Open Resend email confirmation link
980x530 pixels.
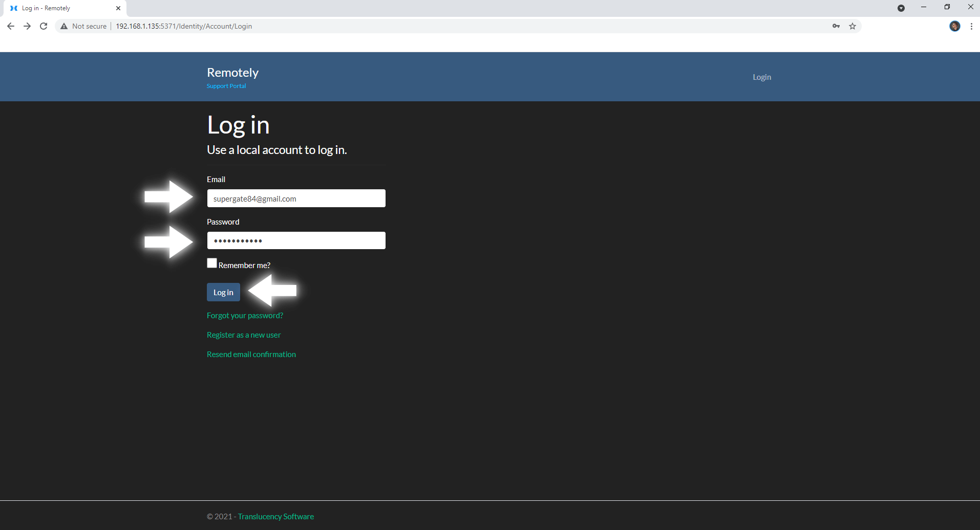(251, 355)
